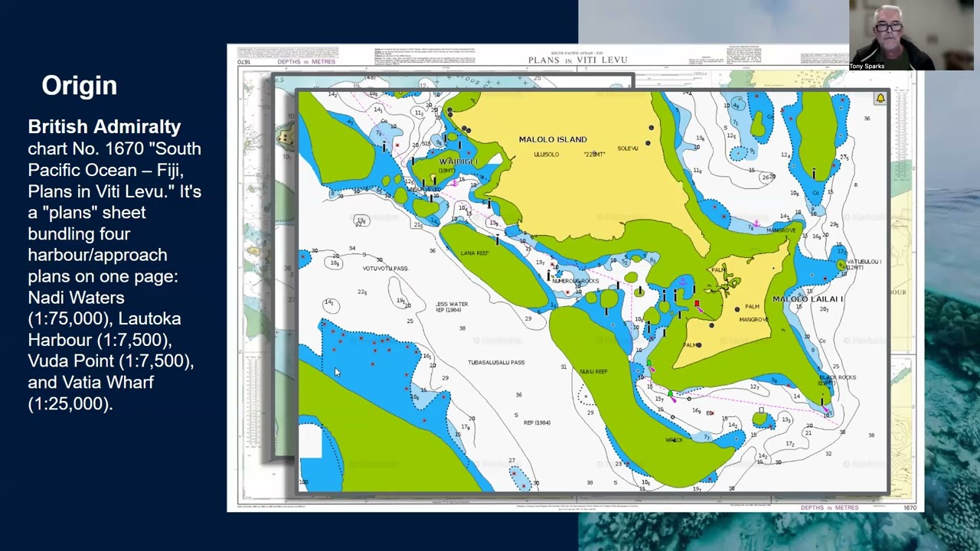
Task: Select the LANA REEF label
Action: 475,253
